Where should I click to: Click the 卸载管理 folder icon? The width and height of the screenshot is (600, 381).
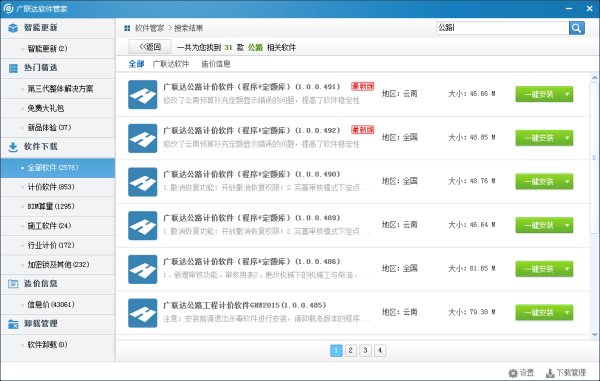click(13, 324)
